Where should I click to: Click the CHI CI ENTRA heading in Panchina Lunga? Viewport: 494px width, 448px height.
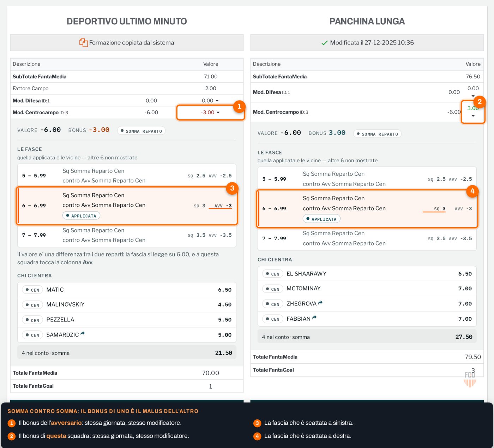[x=275, y=260]
